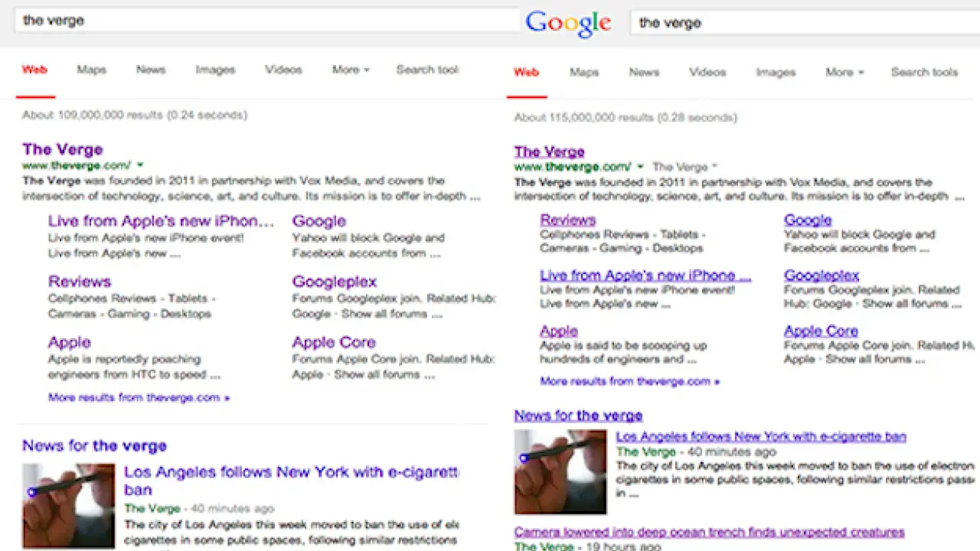
Task: Open the non-underlined 'Apple Core' sitelink
Action: tap(334, 342)
